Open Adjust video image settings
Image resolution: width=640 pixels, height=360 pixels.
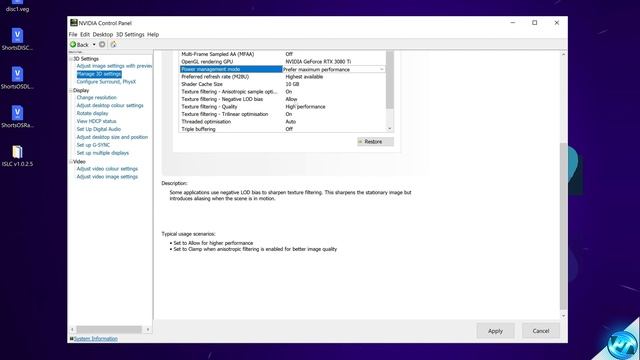(x=107, y=177)
